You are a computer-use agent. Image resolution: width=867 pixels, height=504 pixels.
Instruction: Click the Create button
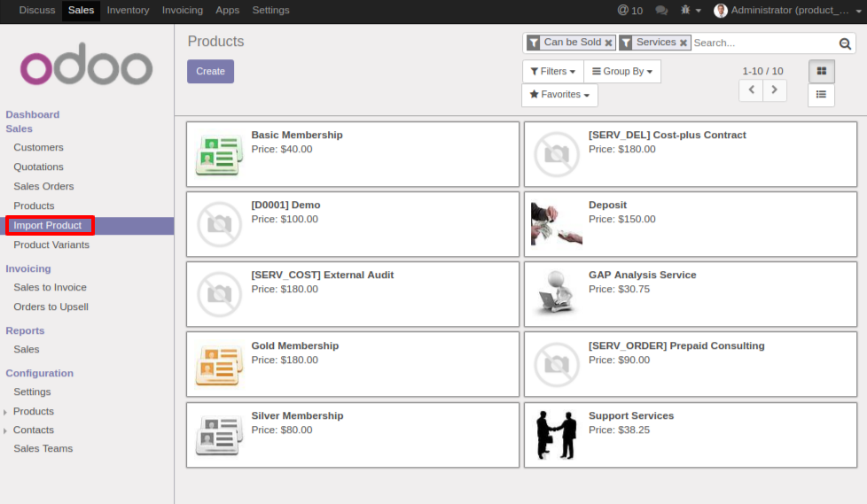coord(210,72)
